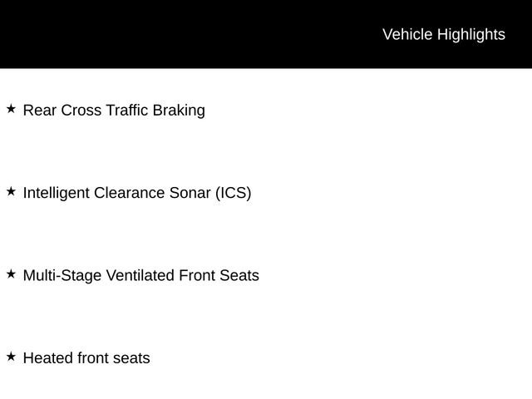532x399 pixels.
Task: Click the word Intelligent
Action: (x=56, y=193)
